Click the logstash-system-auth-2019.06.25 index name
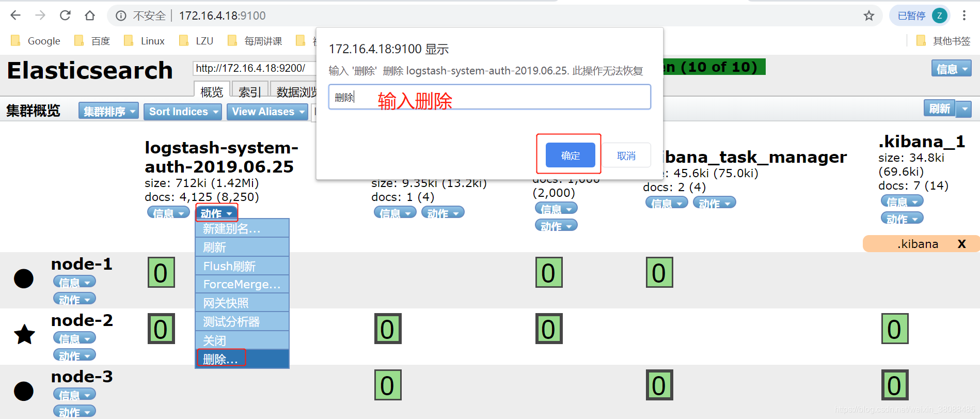 (222, 157)
